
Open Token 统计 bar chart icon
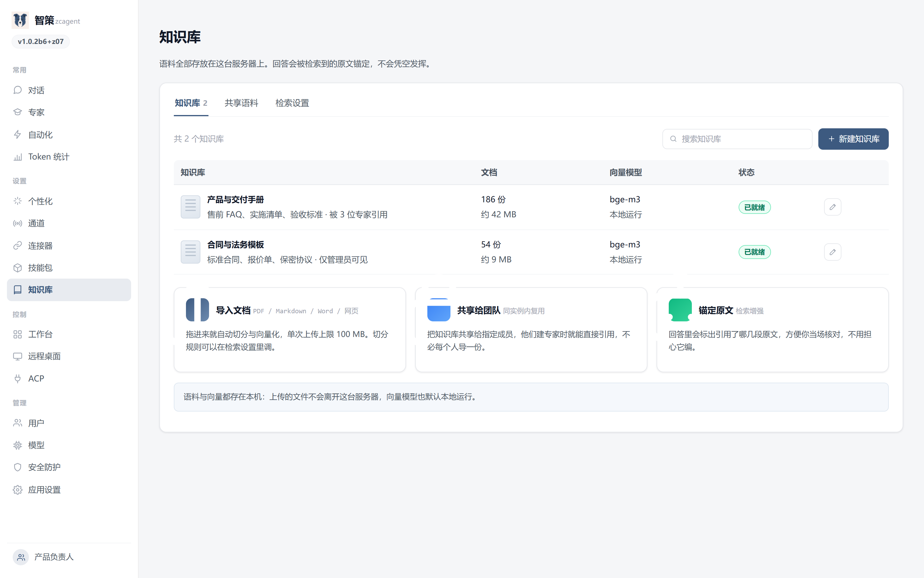pyautogui.click(x=18, y=157)
